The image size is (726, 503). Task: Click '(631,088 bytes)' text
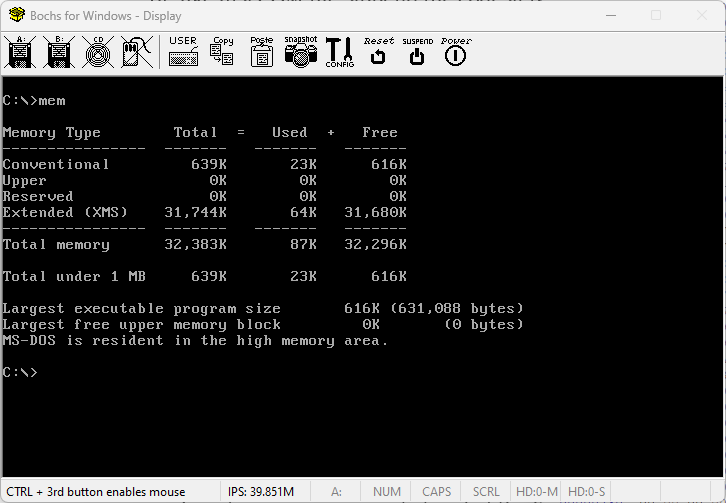pos(457,308)
